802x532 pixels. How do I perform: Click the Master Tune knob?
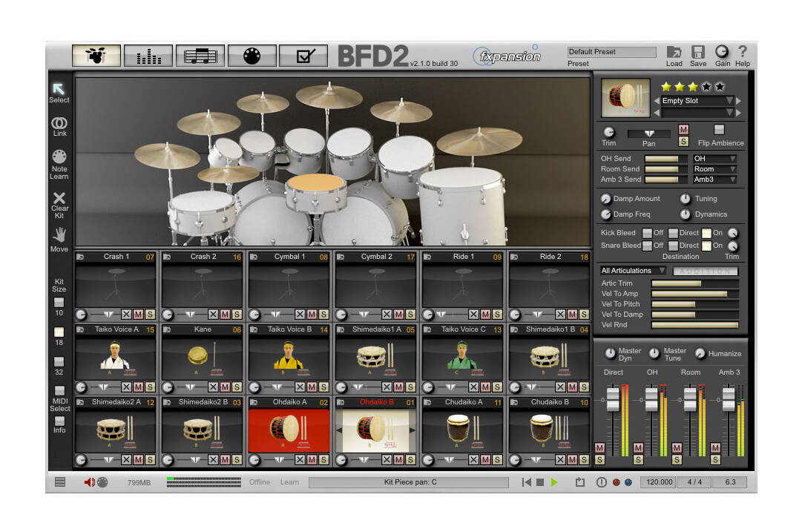click(654, 353)
